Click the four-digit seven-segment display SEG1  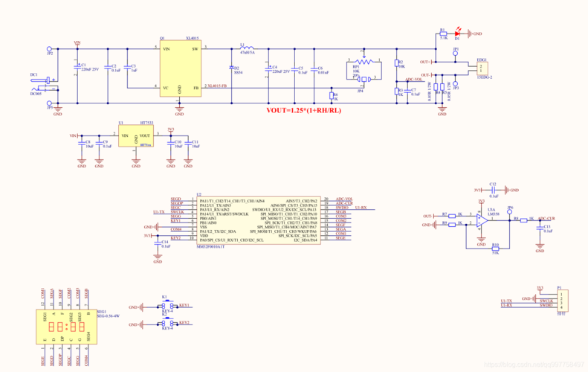66,327
